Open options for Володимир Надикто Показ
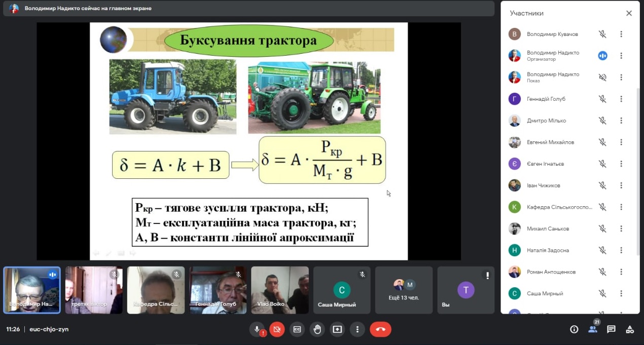Viewport: 644px width, 345px height. (x=621, y=78)
